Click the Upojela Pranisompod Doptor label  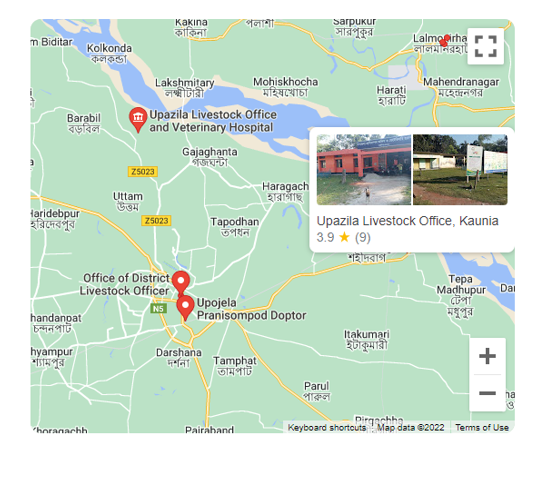(x=251, y=309)
